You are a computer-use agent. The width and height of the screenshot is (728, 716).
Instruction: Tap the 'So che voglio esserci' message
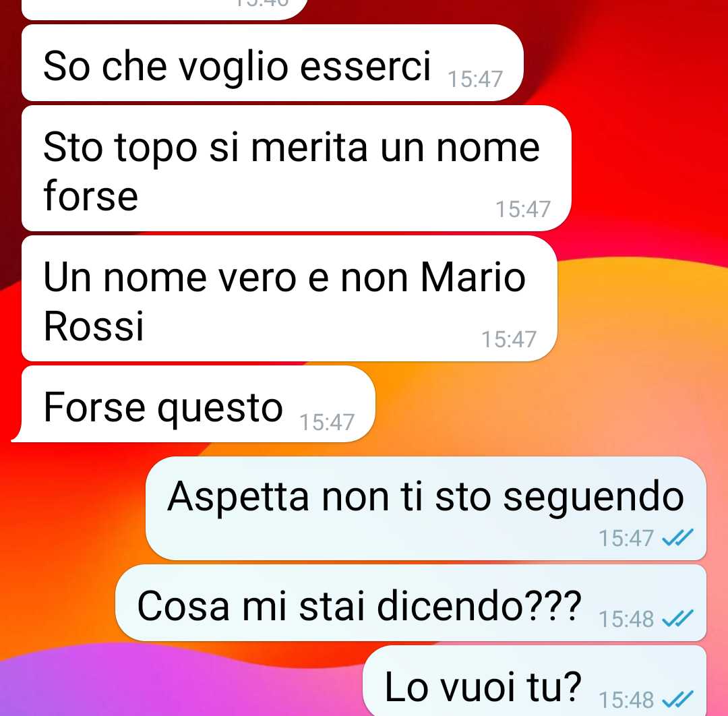pyautogui.click(x=272, y=63)
